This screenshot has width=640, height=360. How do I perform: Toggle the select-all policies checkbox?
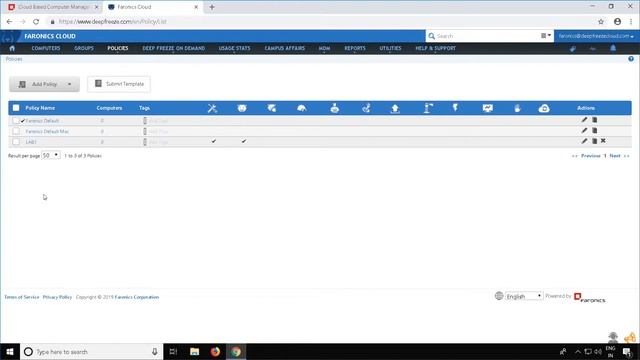pyautogui.click(x=16, y=108)
